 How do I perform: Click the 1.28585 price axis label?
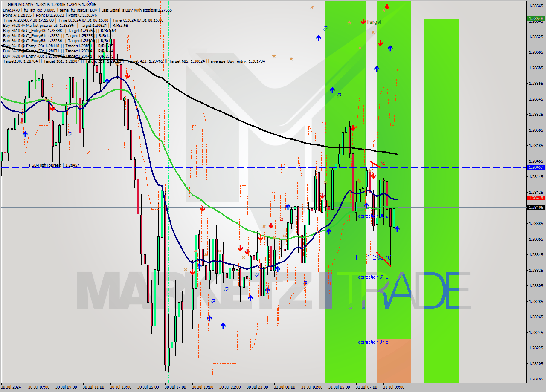coord(536,68)
